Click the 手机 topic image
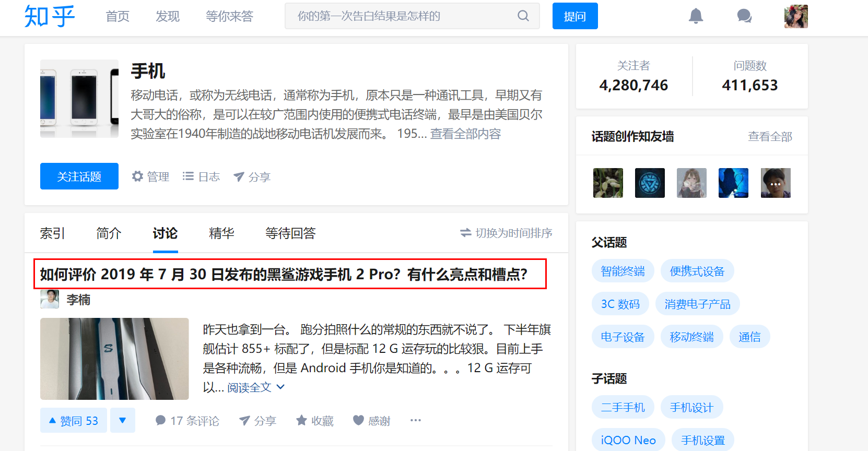 (x=79, y=99)
